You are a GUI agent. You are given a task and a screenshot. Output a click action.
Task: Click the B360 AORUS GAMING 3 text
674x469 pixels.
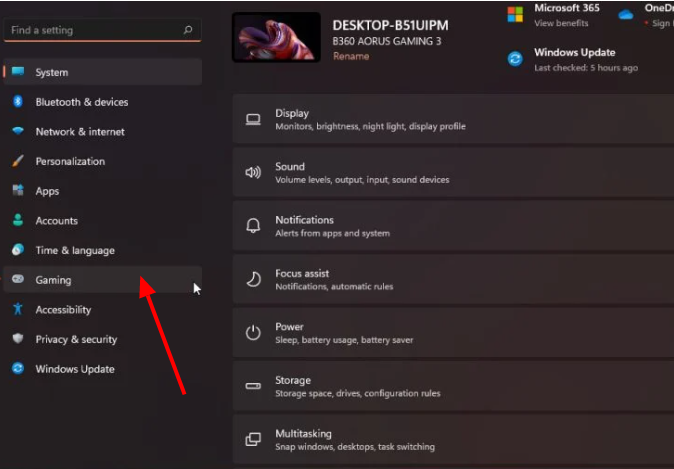click(387, 41)
